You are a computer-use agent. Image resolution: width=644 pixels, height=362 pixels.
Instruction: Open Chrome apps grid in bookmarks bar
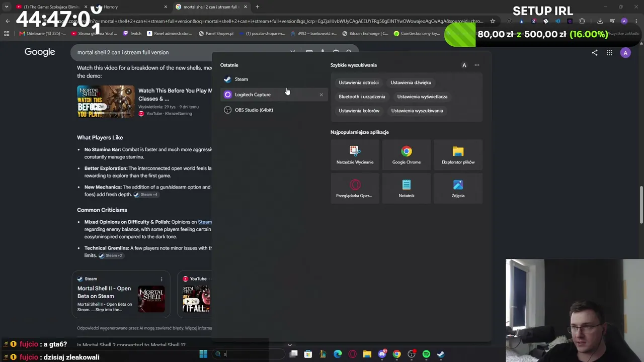point(7,34)
